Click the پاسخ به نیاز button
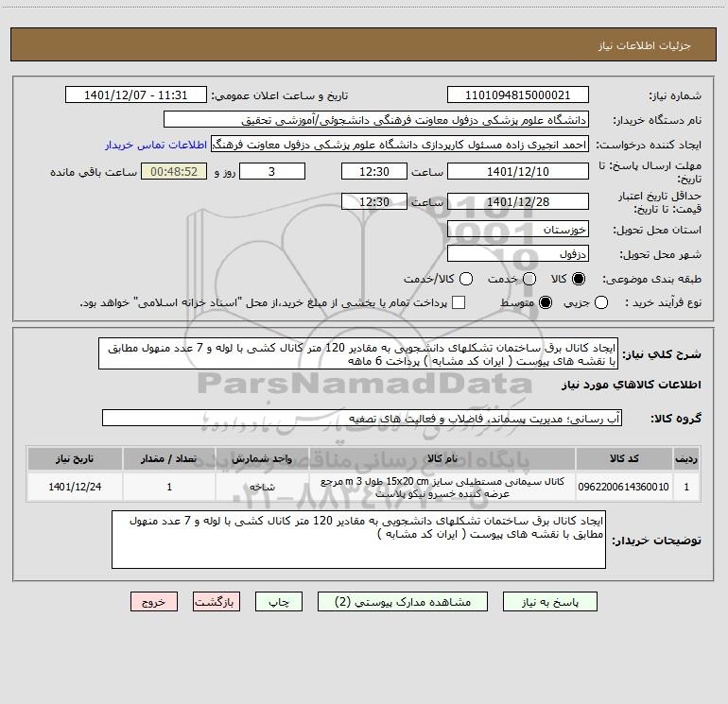The width and height of the screenshot is (728, 704). tap(550, 602)
